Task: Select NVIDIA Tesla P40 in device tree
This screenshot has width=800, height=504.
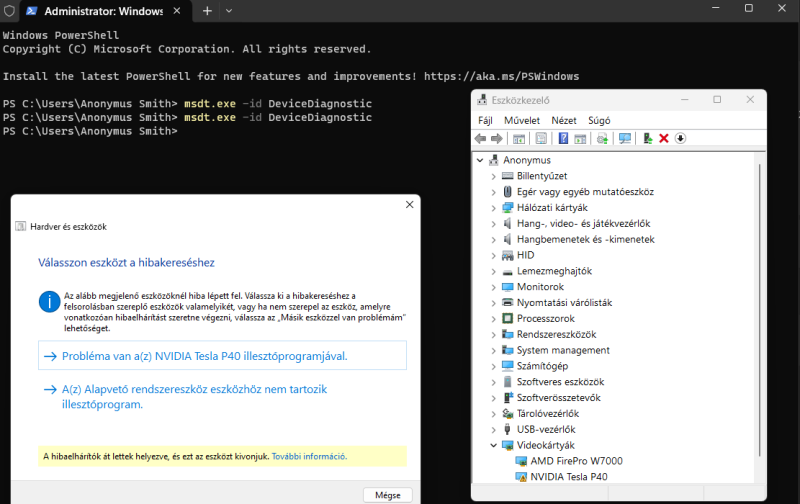Action: click(x=568, y=477)
